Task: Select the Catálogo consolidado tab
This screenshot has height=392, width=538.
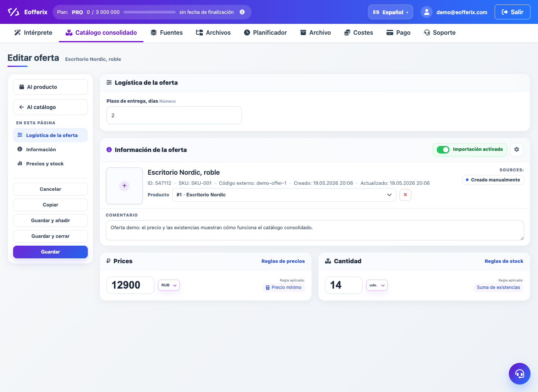Action: [x=101, y=32]
